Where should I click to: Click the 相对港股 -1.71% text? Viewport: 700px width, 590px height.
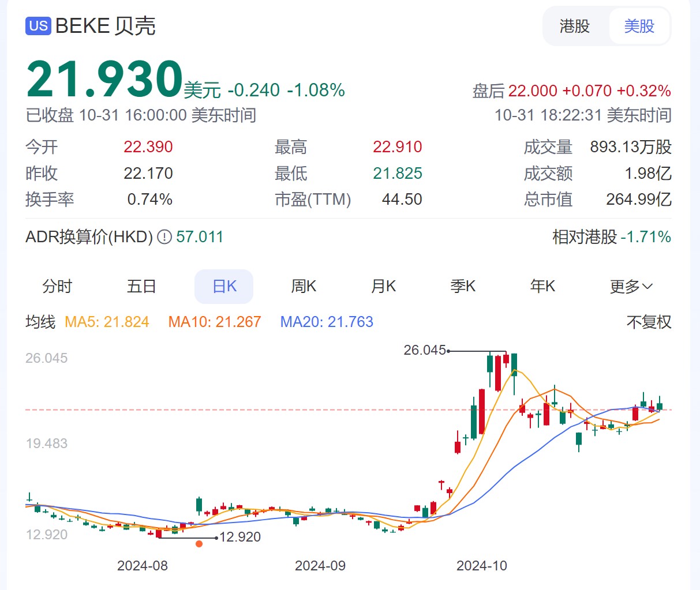tap(612, 237)
